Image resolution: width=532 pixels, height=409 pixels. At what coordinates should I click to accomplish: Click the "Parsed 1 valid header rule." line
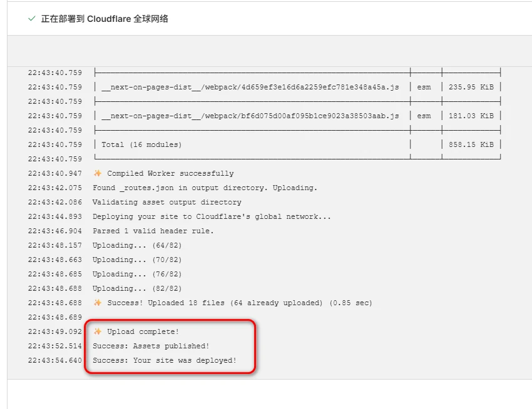pyautogui.click(x=153, y=231)
